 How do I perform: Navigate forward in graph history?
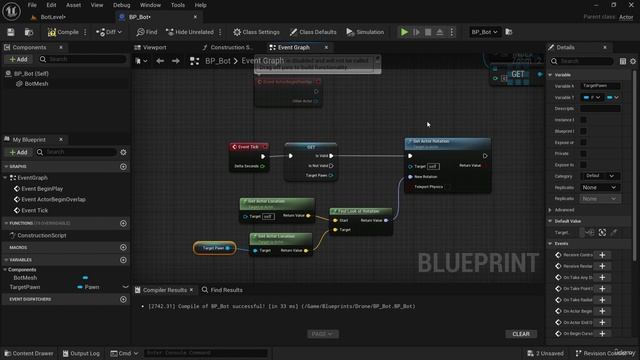coord(176,61)
